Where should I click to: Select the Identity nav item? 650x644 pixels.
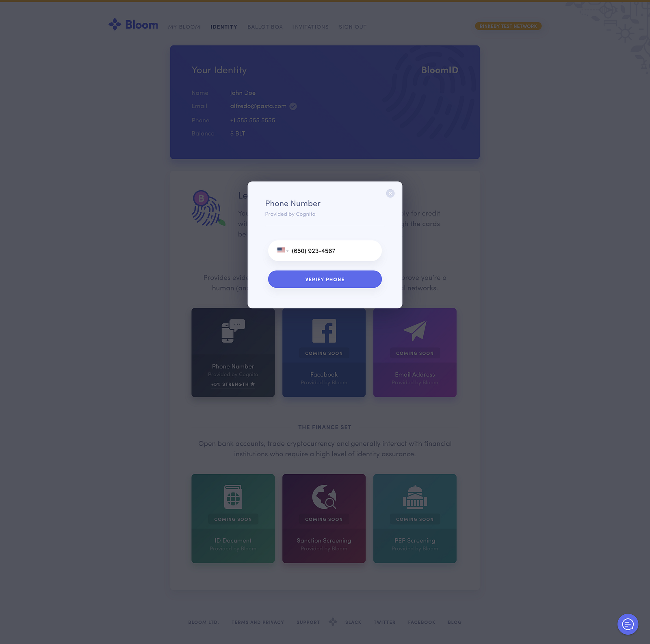[x=224, y=27]
